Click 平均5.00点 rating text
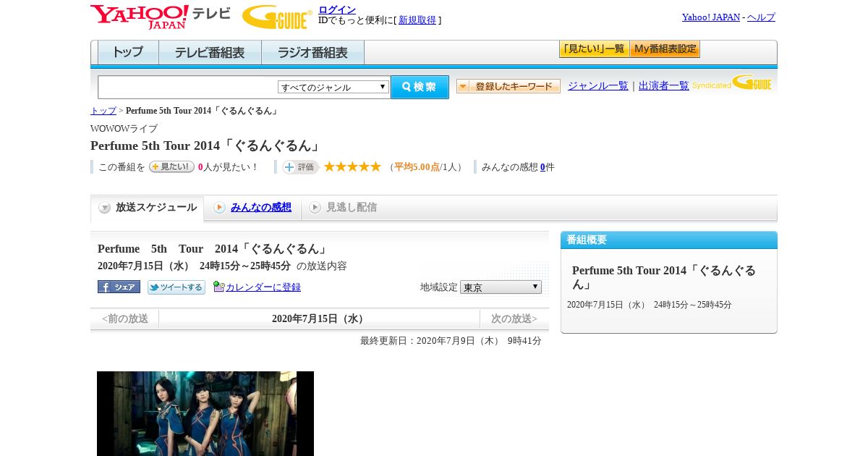The width and height of the screenshot is (868, 456). [417, 167]
